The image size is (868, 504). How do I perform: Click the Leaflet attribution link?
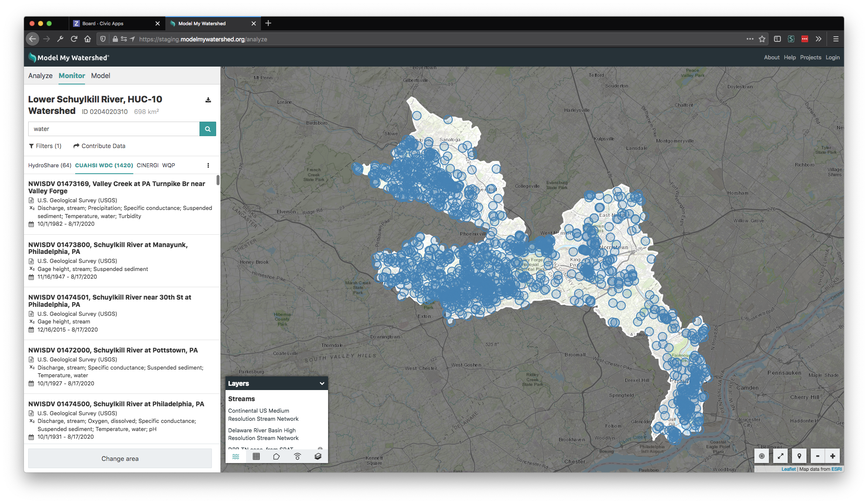pos(789,469)
